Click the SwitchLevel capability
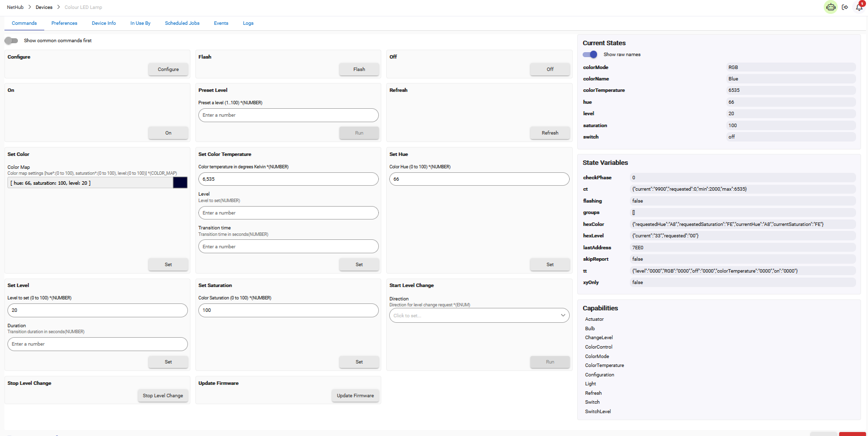 (598, 412)
